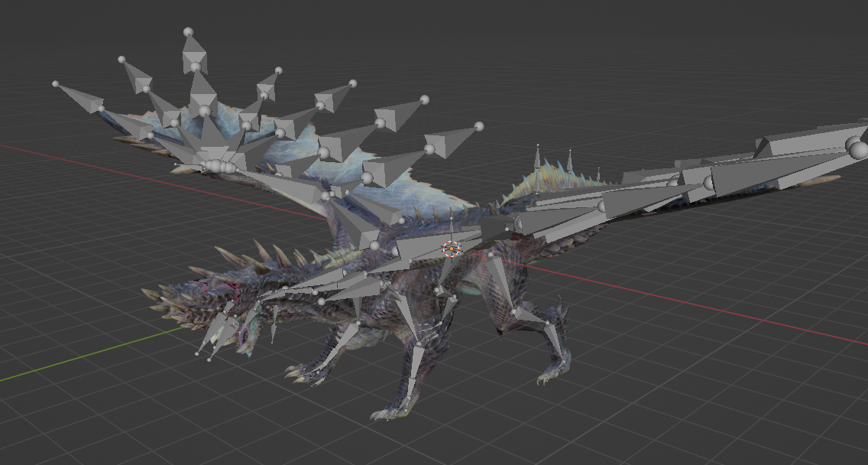Click the dragon's spiky head mesh
This screenshot has width=868, height=465.
coord(194,302)
